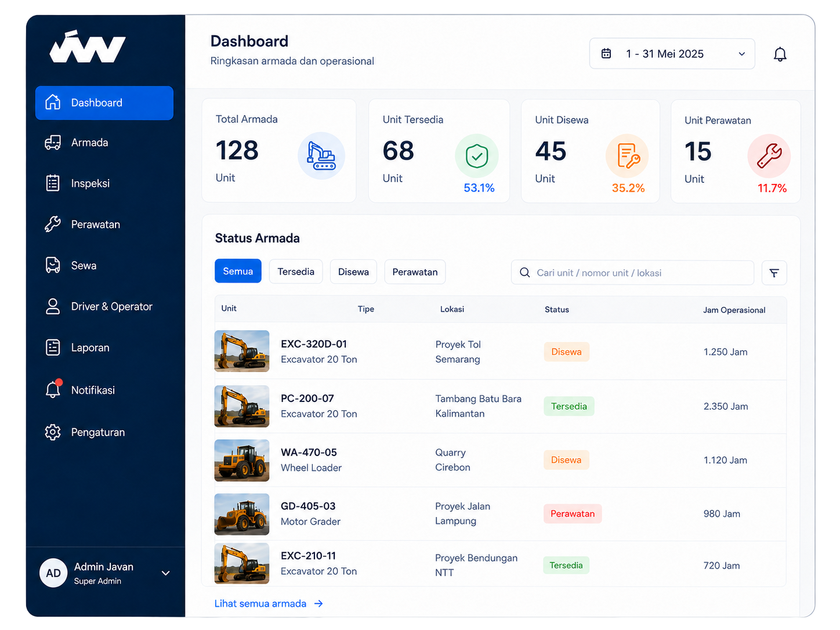840x630 pixels.
Task: Click the Driver & Operator person icon
Action: (53, 306)
